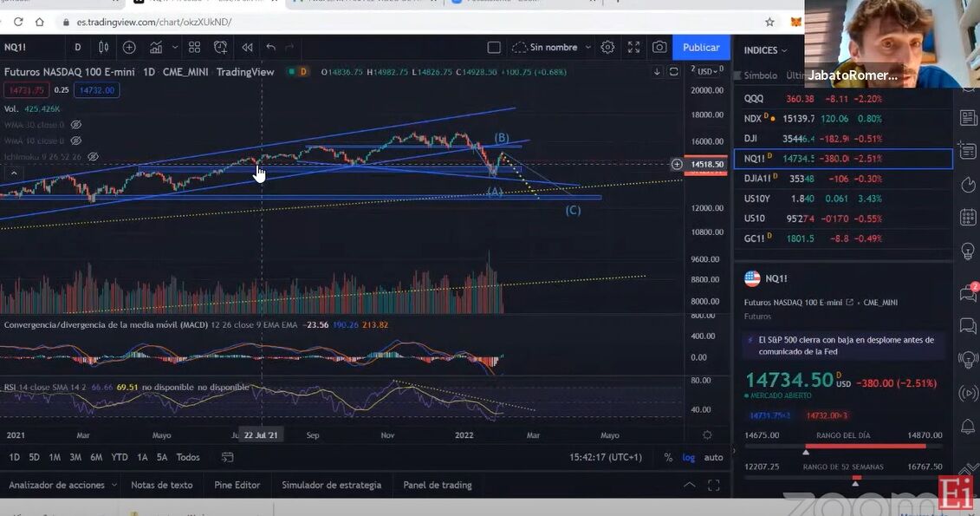Screen dimensions: 980x516
Task: Collapse bottom panel with chevron
Action: click(690, 485)
